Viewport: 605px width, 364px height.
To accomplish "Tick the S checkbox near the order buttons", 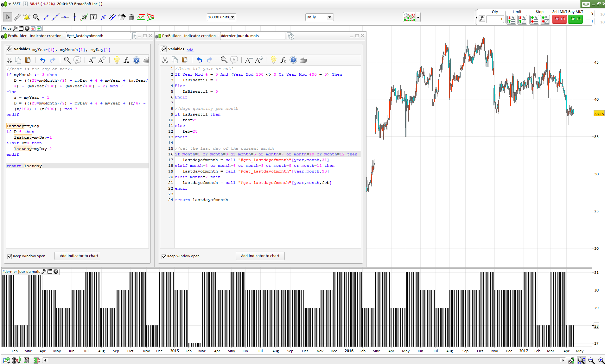I will [x=588, y=14].
